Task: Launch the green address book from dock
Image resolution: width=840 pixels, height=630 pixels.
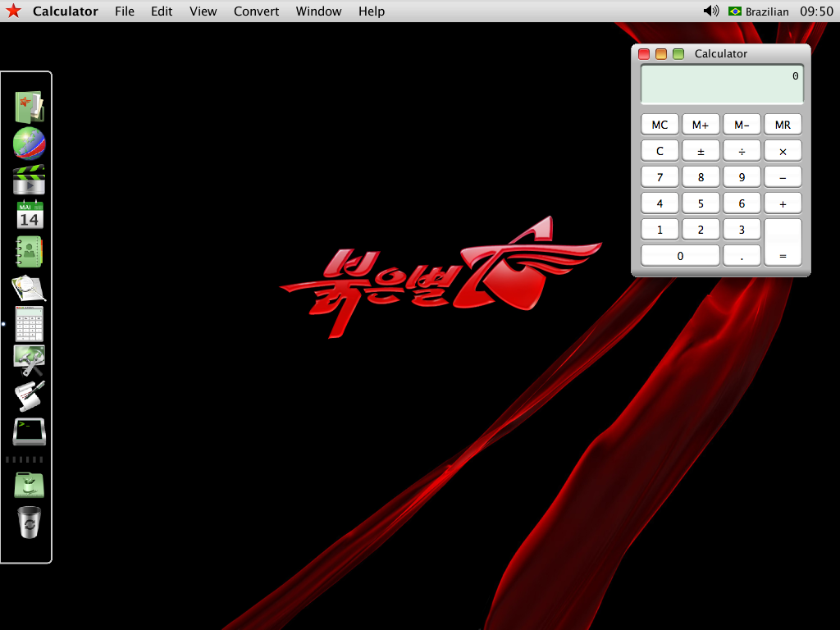Action: click(x=30, y=252)
